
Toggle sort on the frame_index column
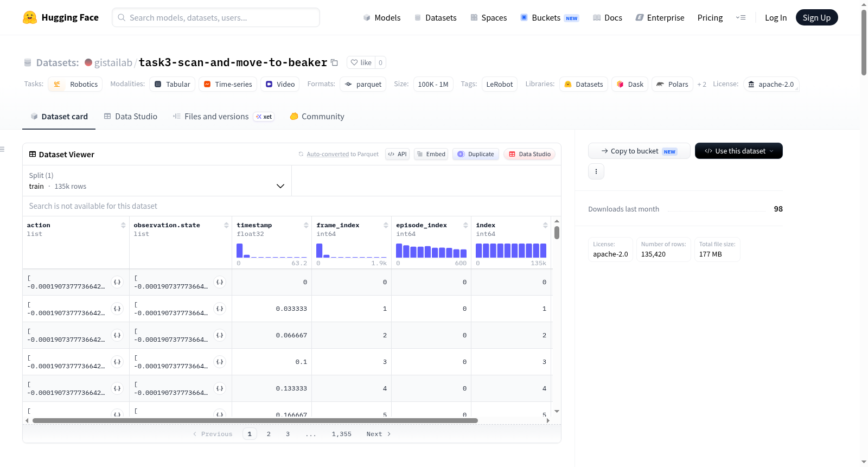(386, 225)
